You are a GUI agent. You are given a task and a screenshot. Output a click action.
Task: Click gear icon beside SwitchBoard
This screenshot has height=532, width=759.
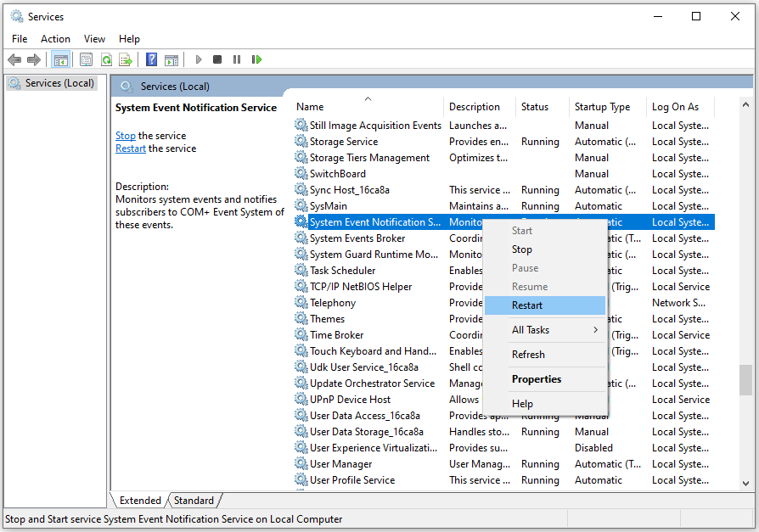(x=301, y=173)
